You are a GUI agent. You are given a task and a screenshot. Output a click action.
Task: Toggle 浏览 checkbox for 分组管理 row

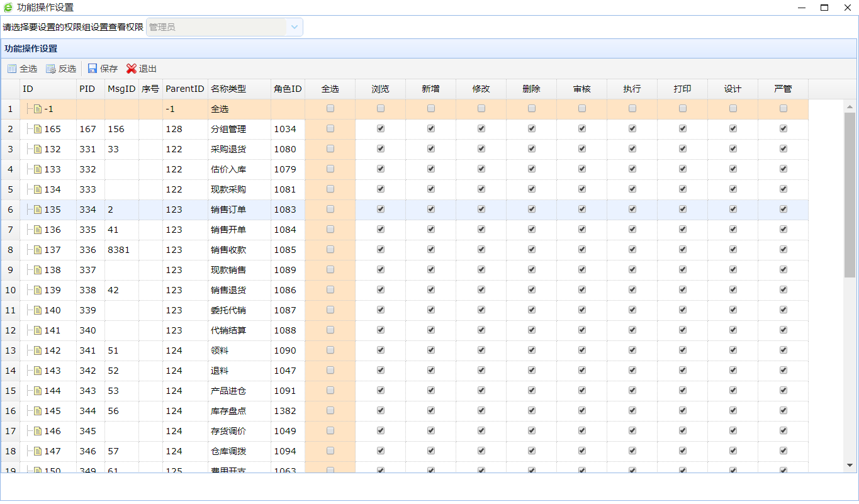pyautogui.click(x=381, y=128)
